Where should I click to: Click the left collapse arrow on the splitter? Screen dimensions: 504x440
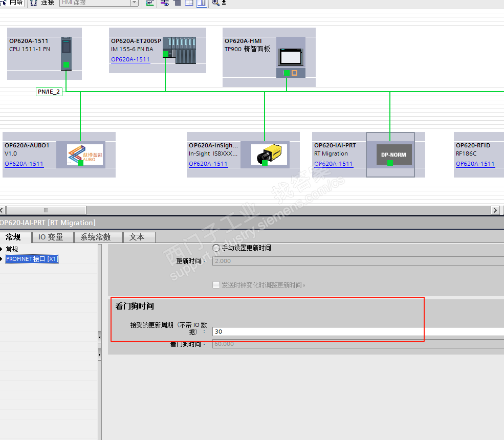[x=99, y=338]
